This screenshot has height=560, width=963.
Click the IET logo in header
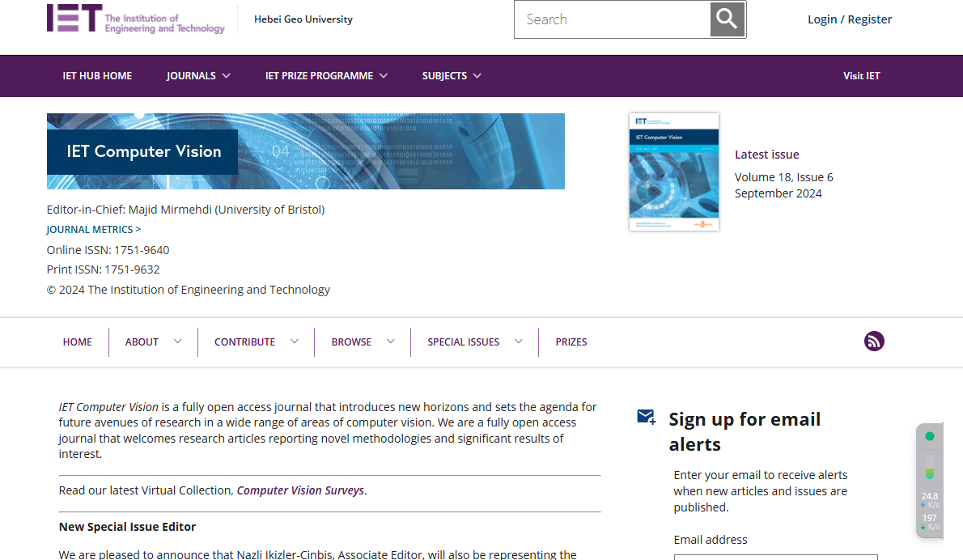136,19
